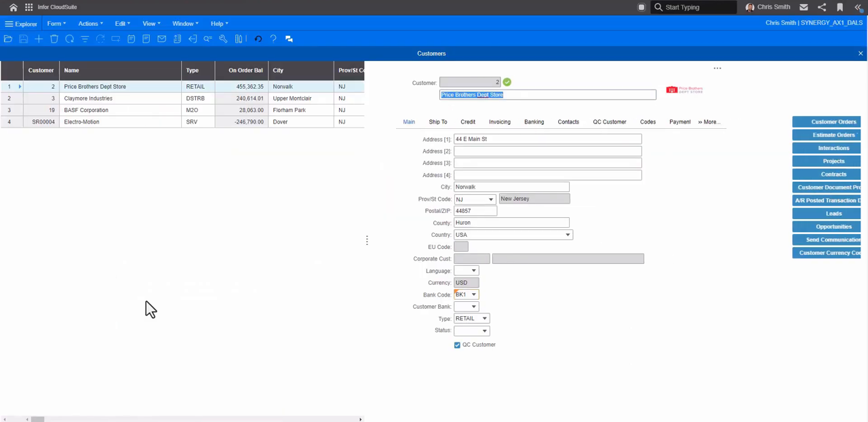This screenshot has width=868, height=422.
Task: Open Prov/St Code dropdown
Action: click(490, 199)
